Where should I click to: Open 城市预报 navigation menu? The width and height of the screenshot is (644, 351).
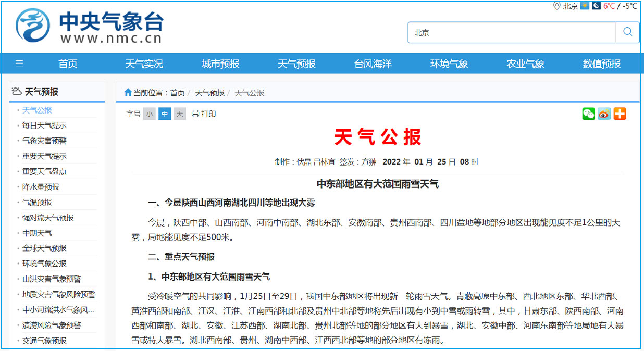[x=220, y=64]
